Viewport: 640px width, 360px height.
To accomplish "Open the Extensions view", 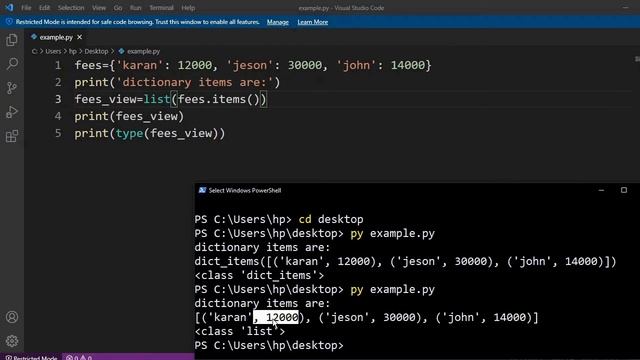I will point(12,136).
